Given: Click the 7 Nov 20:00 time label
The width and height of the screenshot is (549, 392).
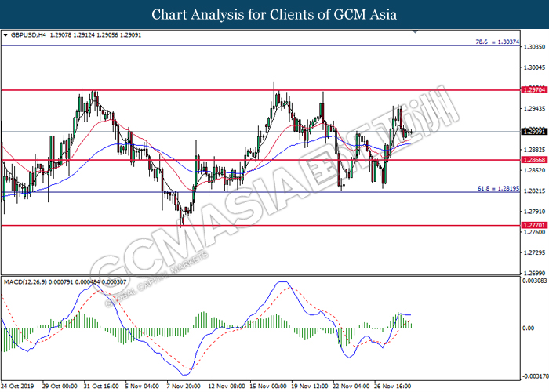Looking at the screenshot, I should (187, 386).
